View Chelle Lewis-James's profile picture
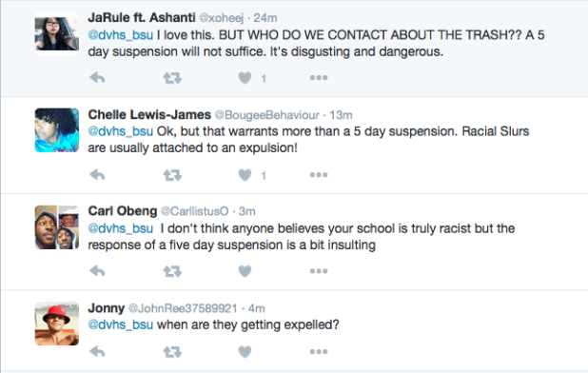This screenshot has height=373, width=588. [x=57, y=130]
